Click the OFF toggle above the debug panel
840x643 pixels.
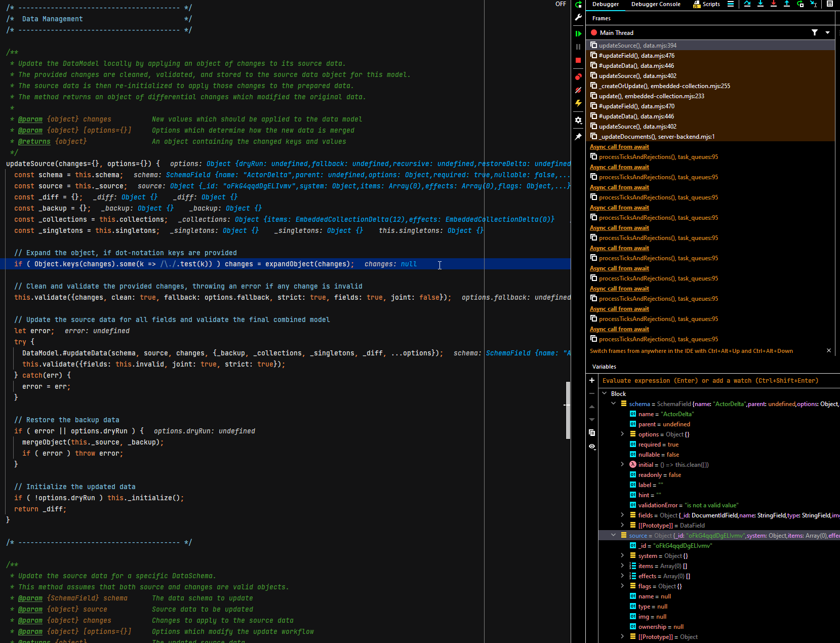561,4
